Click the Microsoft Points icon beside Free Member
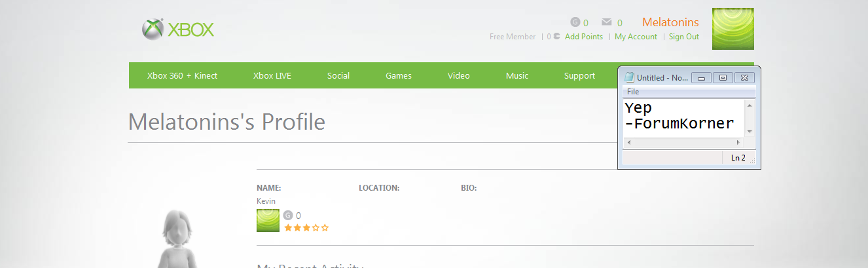 tap(556, 37)
